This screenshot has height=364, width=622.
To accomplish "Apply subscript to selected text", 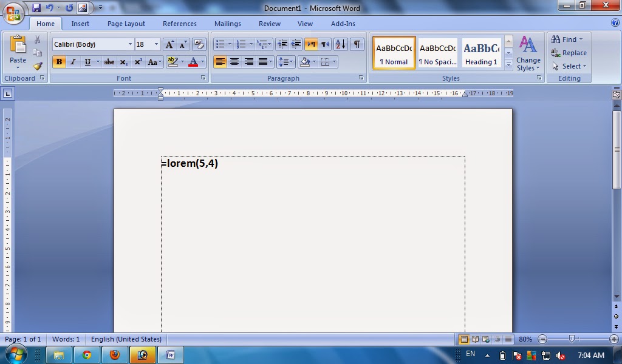I will (x=123, y=62).
